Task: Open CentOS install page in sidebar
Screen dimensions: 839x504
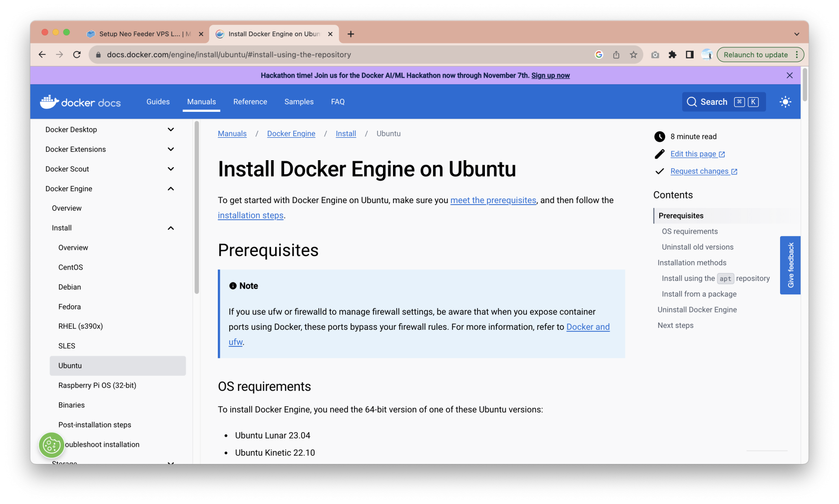Action: (70, 267)
